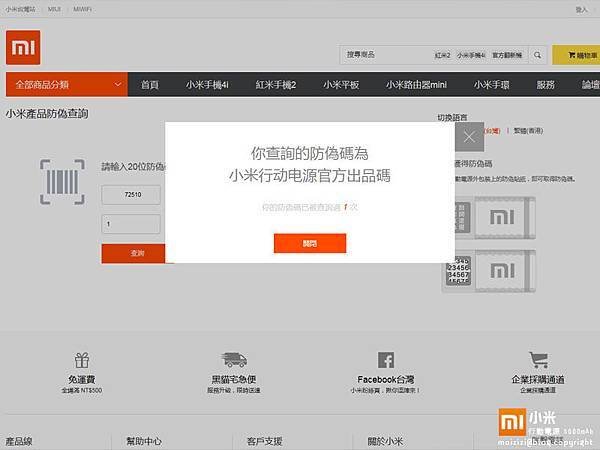This screenshot has width=600, height=450.
Task: Open the Facebook台灣 link
Action: pyautogui.click(x=386, y=380)
